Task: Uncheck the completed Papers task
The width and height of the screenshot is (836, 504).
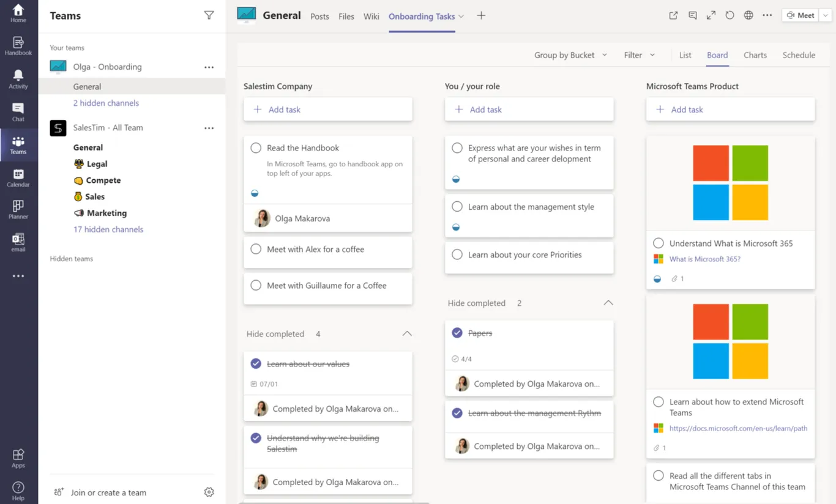Action: point(457,333)
